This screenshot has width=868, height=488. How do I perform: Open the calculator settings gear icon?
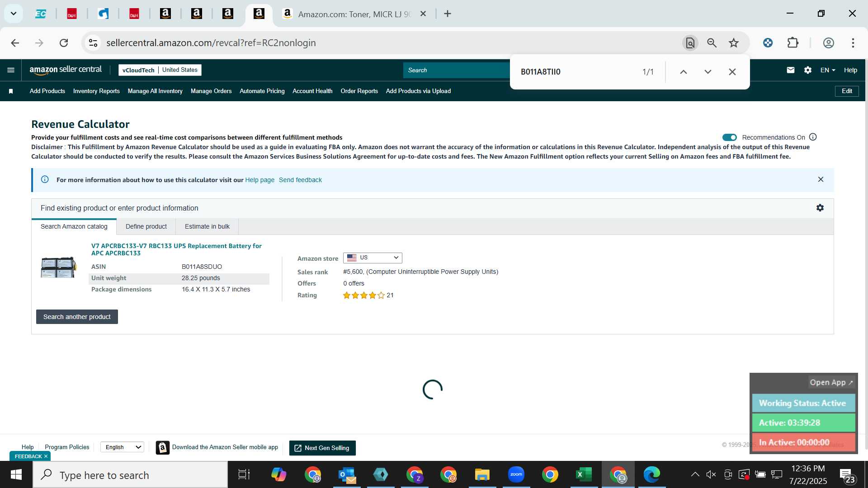[x=820, y=208]
